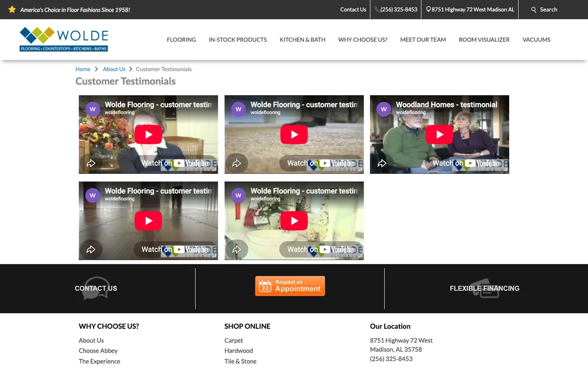Click channel avatar on the bottom-left video
Image resolution: width=588 pixels, height=368 pixels.
[93, 195]
